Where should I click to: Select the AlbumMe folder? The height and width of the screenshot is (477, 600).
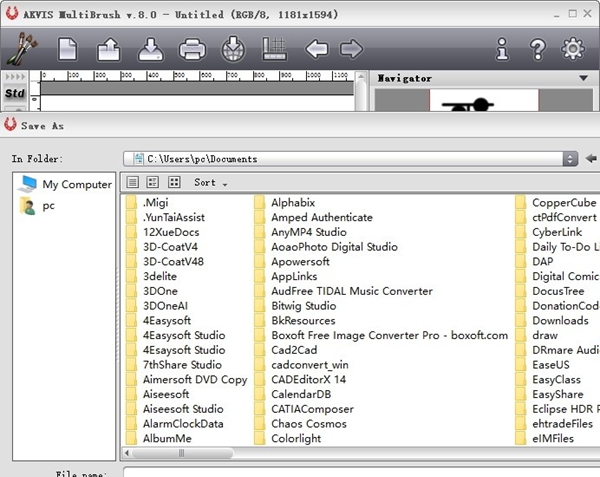(x=159, y=438)
